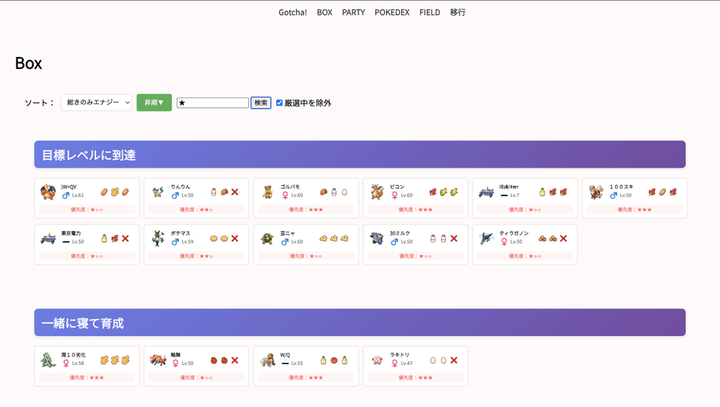Select the Arcanine sprite on １００スキ card
The height and width of the screenshot is (407, 720).
596,192
